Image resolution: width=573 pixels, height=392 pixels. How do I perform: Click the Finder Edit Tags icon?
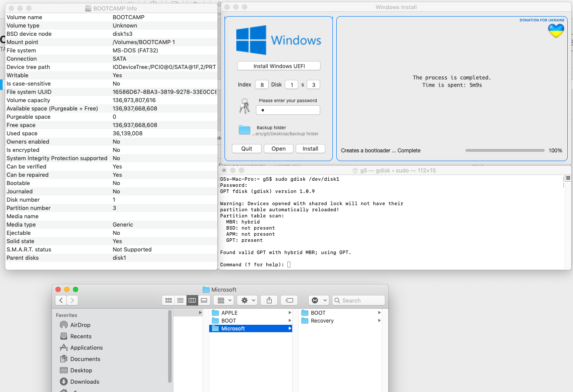pyautogui.click(x=289, y=300)
